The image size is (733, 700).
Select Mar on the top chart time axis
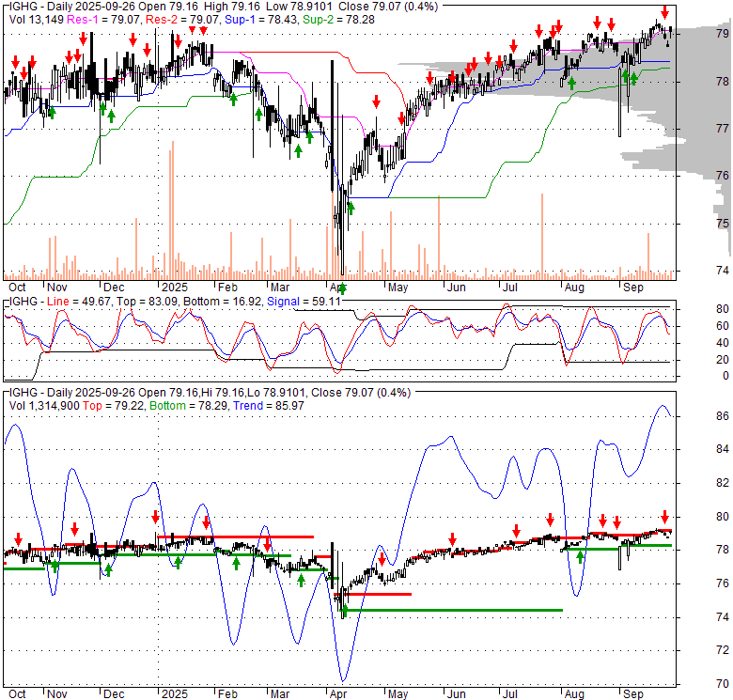280,288
